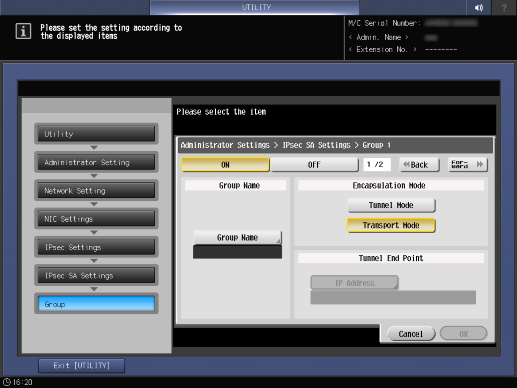The height and width of the screenshot is (388, 517).
Task: Return to Network Setting level
Action: point(96,191)
